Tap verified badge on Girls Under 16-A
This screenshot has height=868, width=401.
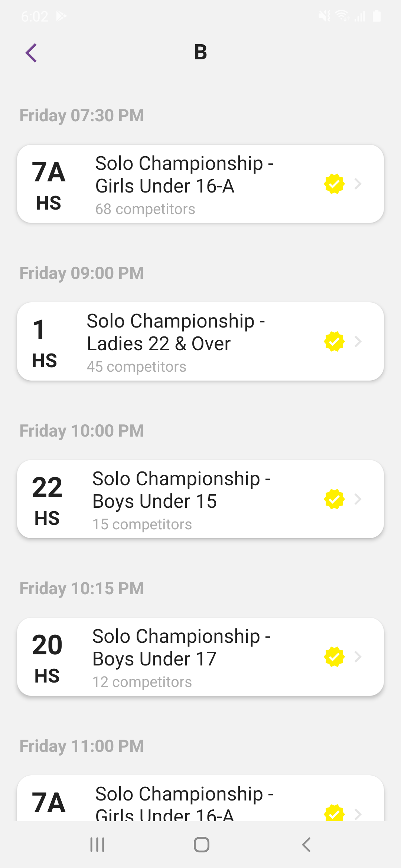click(334, 184)
